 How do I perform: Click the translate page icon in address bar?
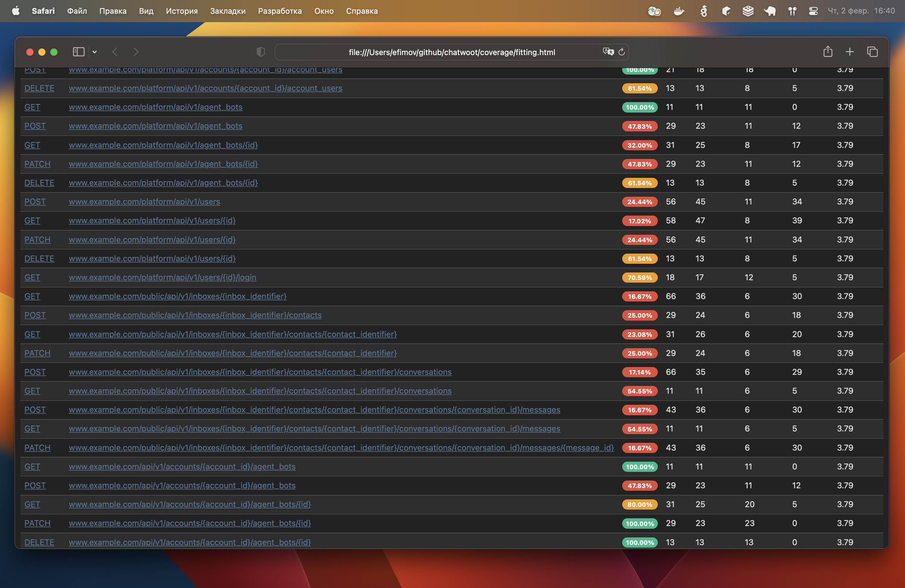(x=608, y=52)
